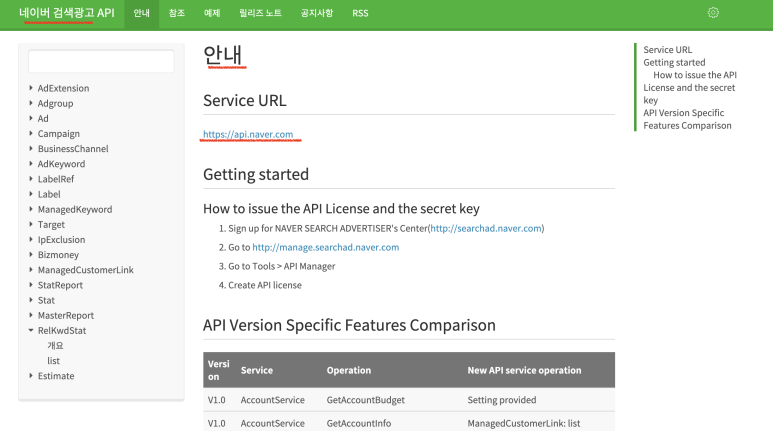Jump to Getting started in table of contents
The height and width of the screenshot is (431, 773).
click(674, 63)
